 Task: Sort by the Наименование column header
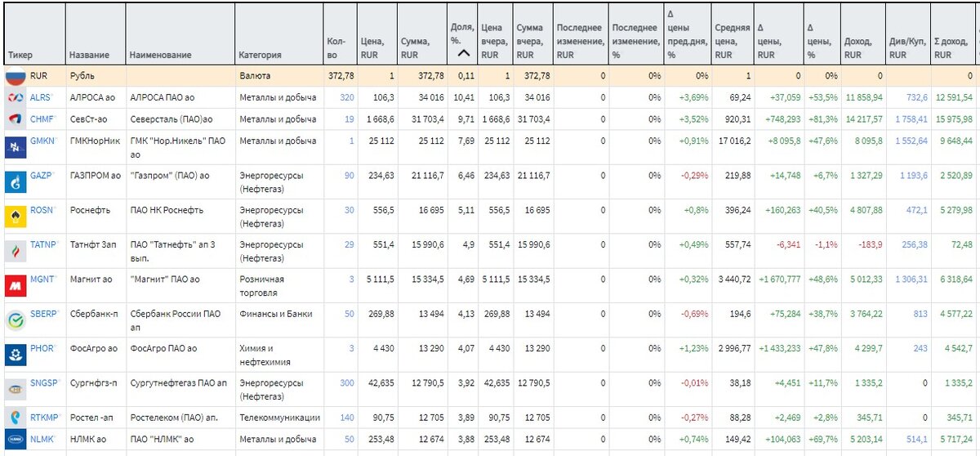(x=161, y=55)
